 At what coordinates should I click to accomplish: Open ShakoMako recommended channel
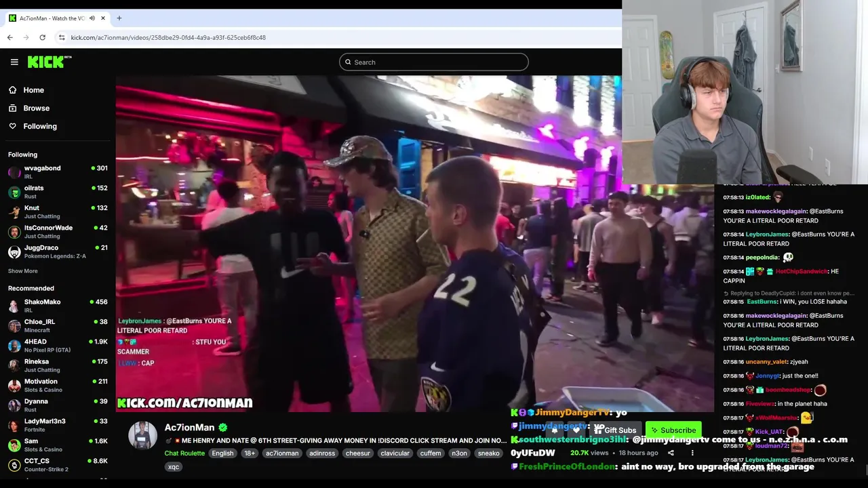tap(58, 306)
